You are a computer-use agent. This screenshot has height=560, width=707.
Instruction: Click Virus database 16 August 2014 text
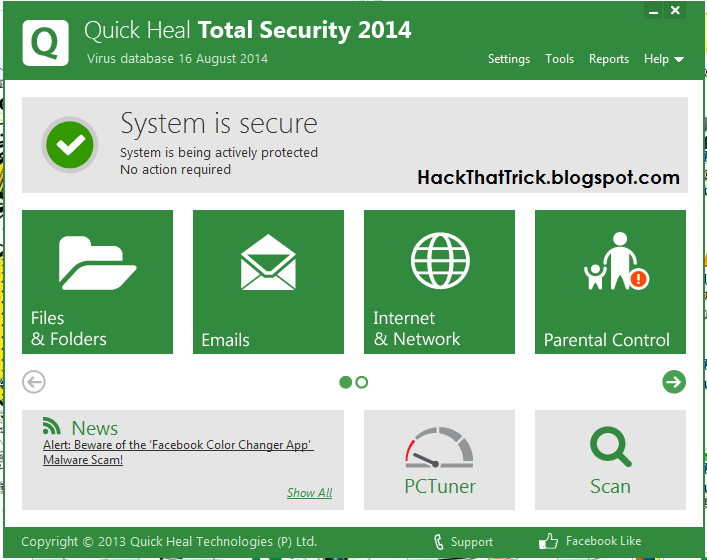coord(177,59)
